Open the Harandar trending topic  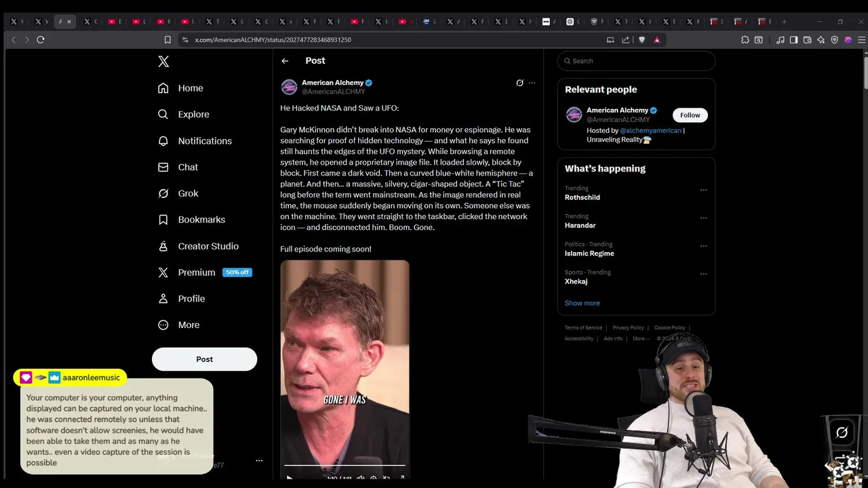click(580, 225)
